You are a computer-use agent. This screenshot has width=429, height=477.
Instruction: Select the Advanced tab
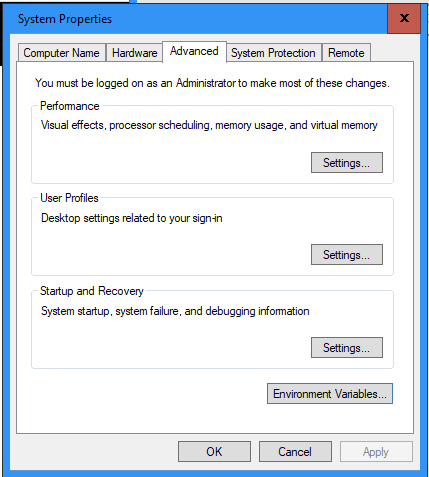point(194,51)
